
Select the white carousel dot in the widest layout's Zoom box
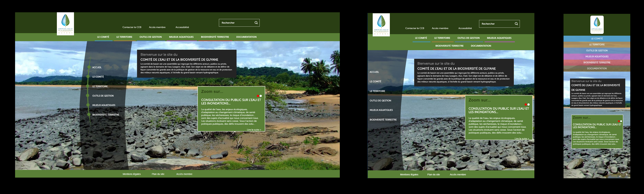[x=261, y=96]
